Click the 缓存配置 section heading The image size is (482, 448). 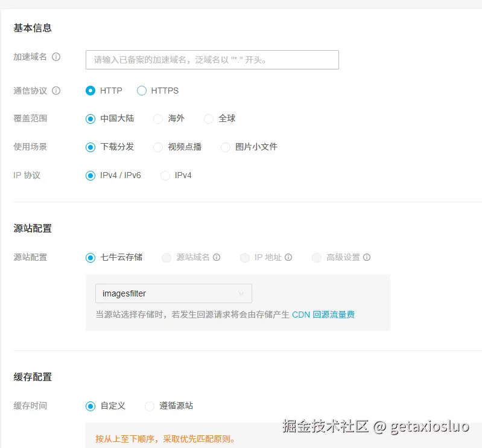pos(33,377)
